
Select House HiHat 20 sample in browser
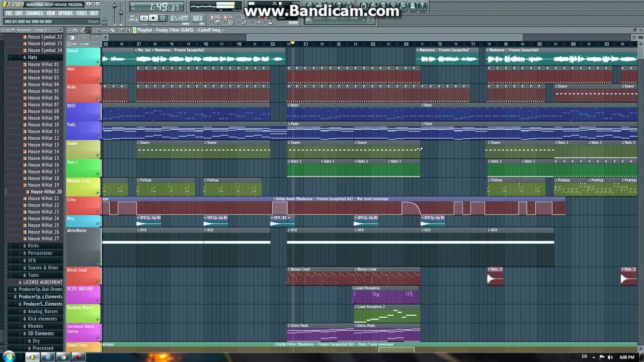(x=46, y=192)
